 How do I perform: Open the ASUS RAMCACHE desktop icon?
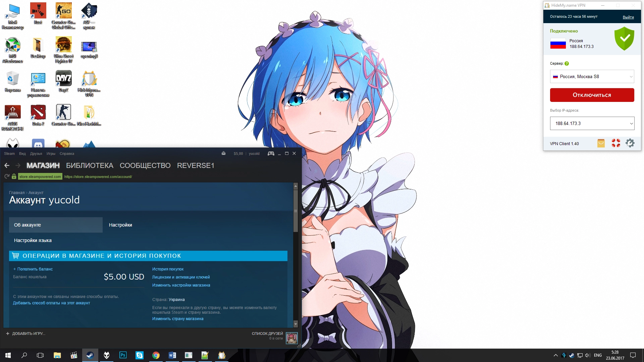point(12,117)
